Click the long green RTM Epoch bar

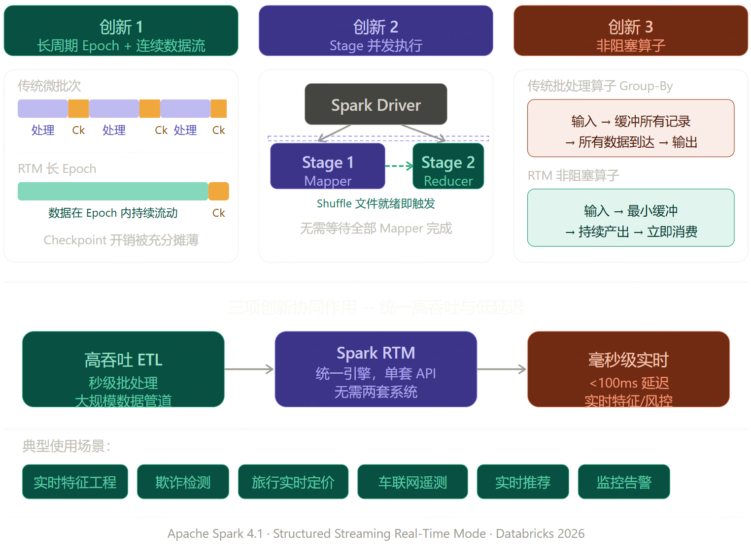[x=113, y=191]
